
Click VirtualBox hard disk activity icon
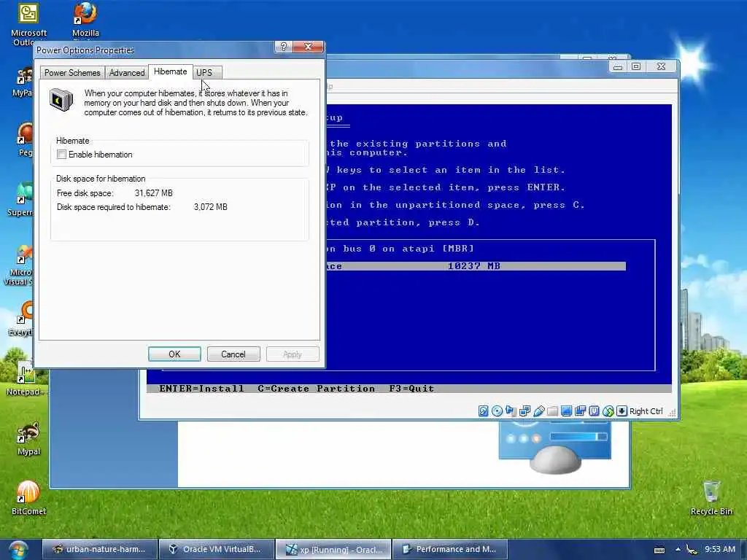(483, 411)
